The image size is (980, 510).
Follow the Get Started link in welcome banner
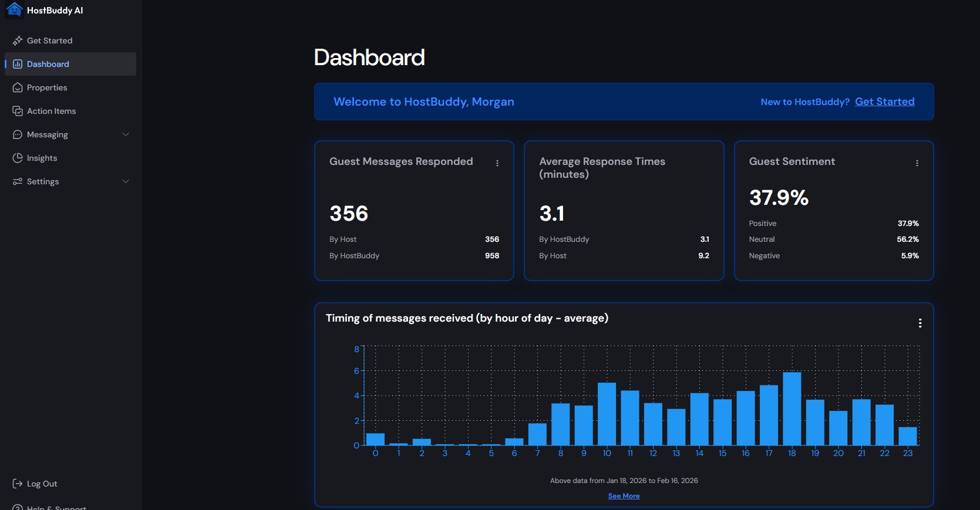885,102
